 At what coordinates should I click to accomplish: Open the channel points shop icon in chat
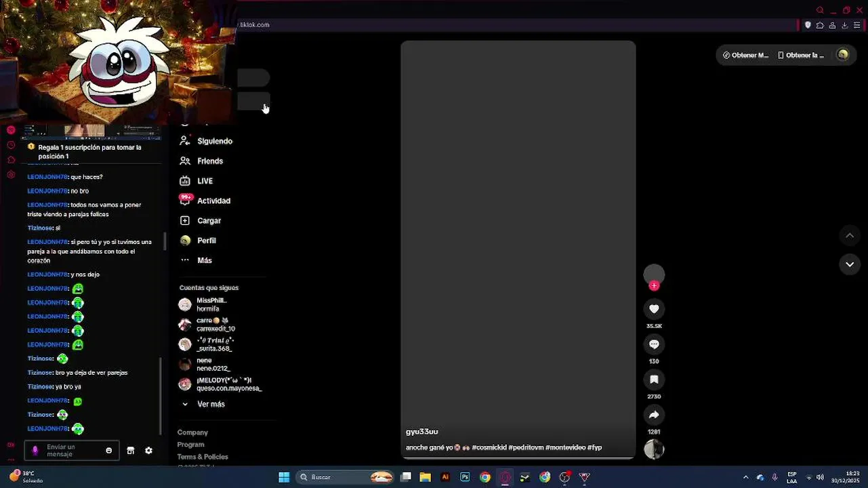click(131, 451)
